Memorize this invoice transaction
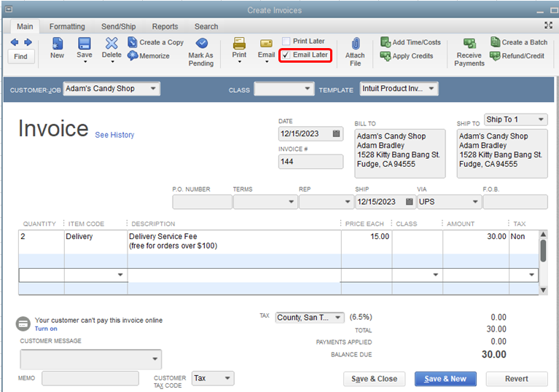559x392 pixels. [x=149, y=55]
